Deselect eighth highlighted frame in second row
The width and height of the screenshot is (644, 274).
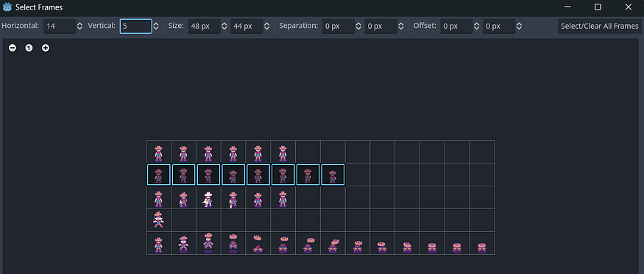pyautogui.click(x=333, y=175)
